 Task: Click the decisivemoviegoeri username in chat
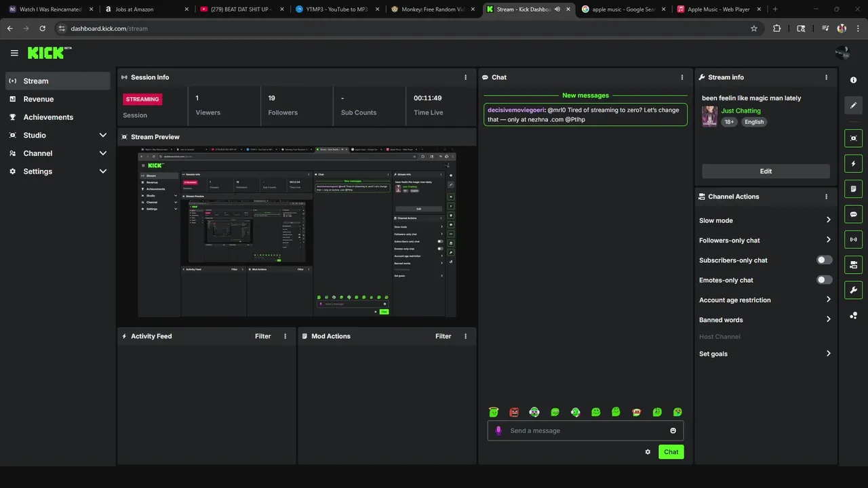tap(516, 110)
